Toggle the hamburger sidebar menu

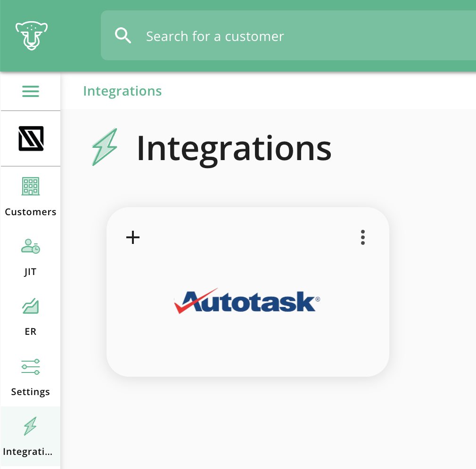pos(31,91)
